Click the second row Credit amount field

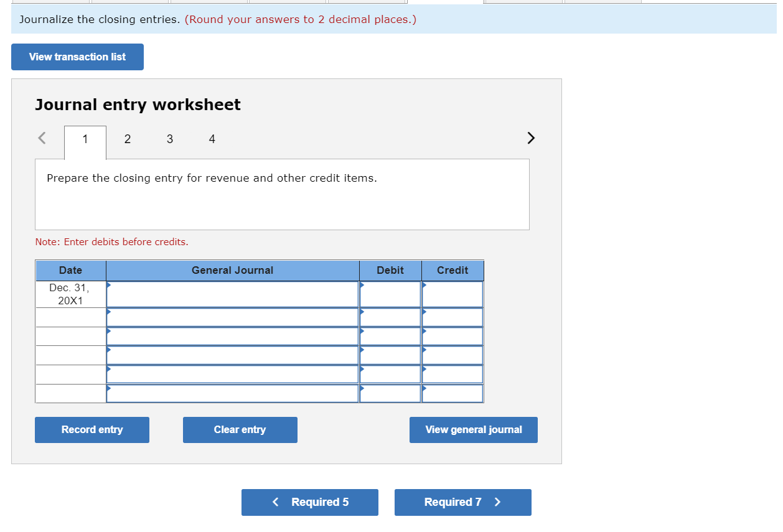454,317
